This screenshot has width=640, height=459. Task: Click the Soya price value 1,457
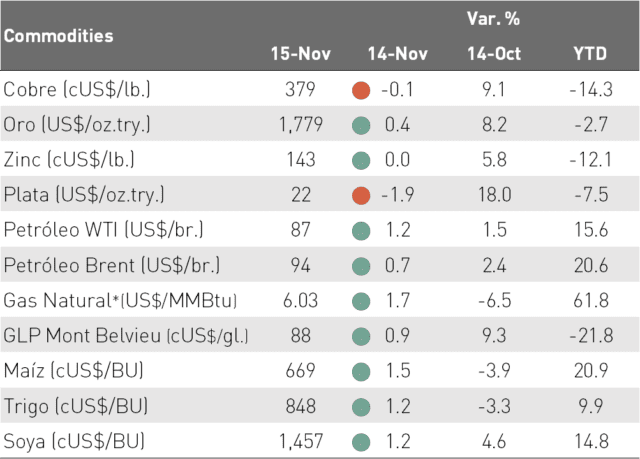(x=301, y=441)
